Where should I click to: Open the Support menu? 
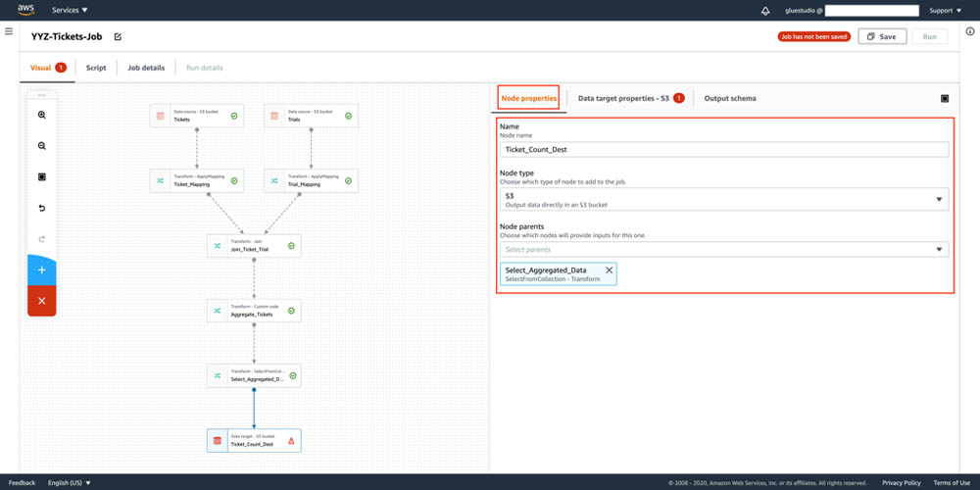coord(945,11)
